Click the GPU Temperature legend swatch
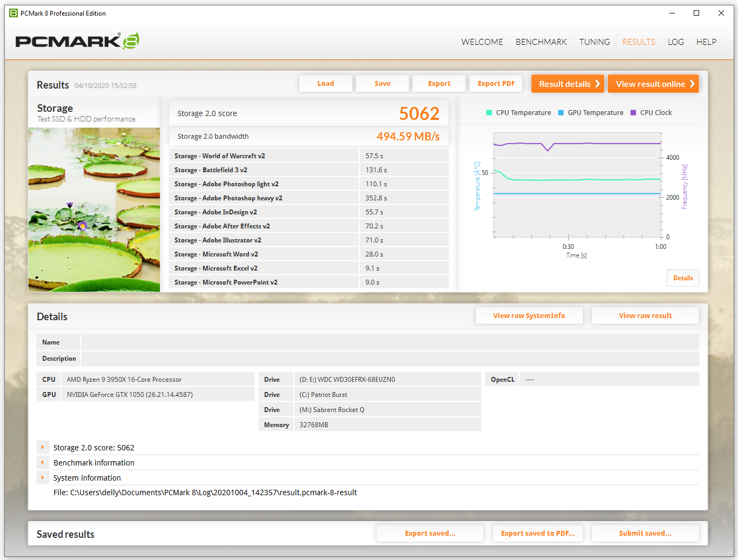Screen dimensions: 738x560 [561, 113]
